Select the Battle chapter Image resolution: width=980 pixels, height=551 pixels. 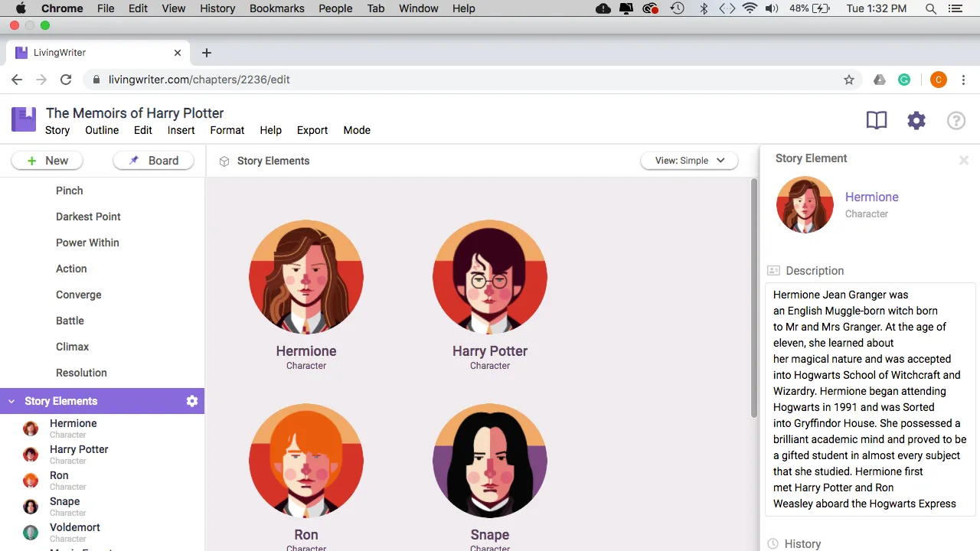tap(70, 321)
